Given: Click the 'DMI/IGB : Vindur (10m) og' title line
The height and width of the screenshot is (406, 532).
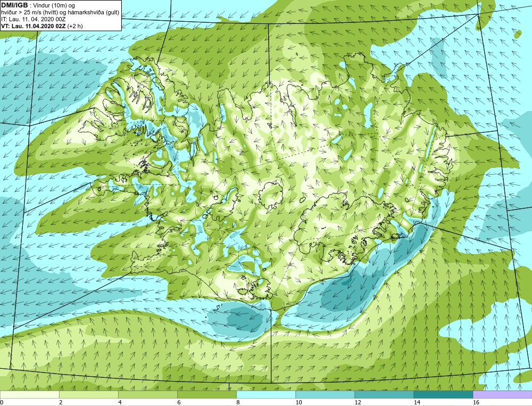Looking at the screenshot, I should coord(38,5).
